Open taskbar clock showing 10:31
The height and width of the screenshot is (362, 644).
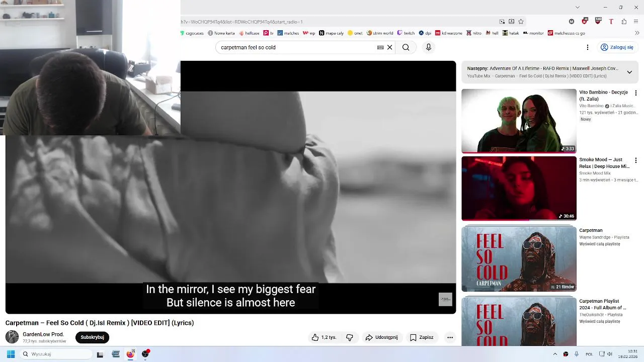(628, 354)
